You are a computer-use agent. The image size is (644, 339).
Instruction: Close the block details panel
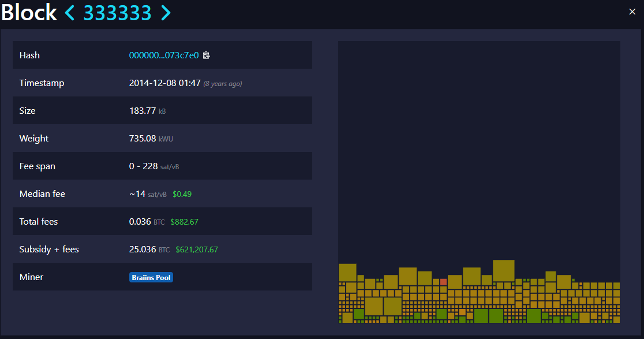click(x=632, y=12)
